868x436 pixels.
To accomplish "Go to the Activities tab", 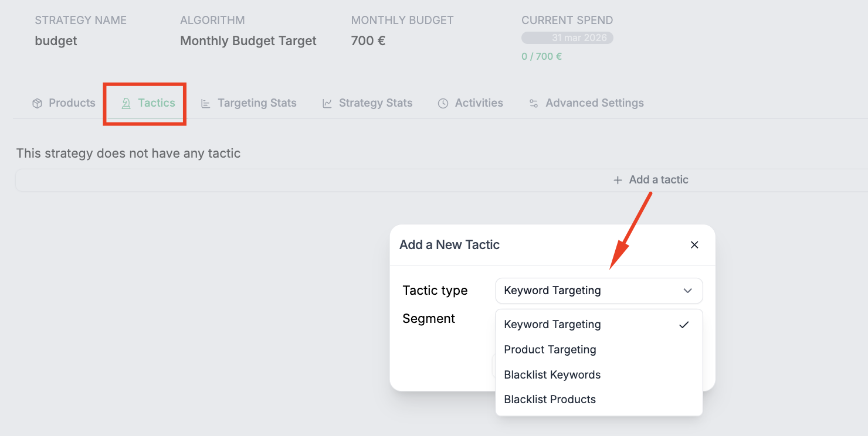I will pos(479,103).
